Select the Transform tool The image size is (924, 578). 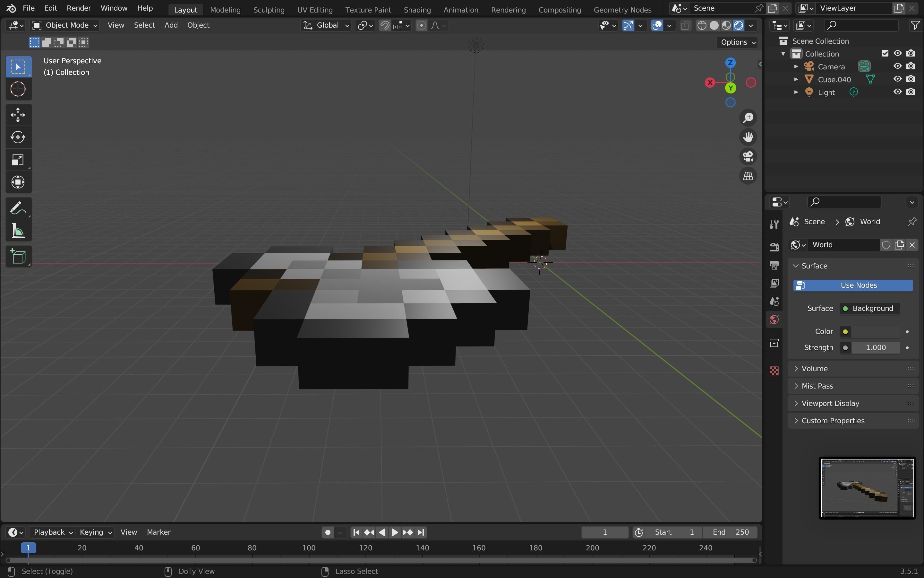[x=18, y=182]
